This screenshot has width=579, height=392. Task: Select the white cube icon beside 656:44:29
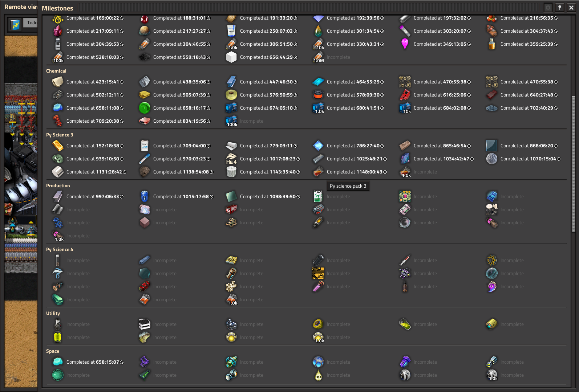pyautogui.click(x=231, y=57)
